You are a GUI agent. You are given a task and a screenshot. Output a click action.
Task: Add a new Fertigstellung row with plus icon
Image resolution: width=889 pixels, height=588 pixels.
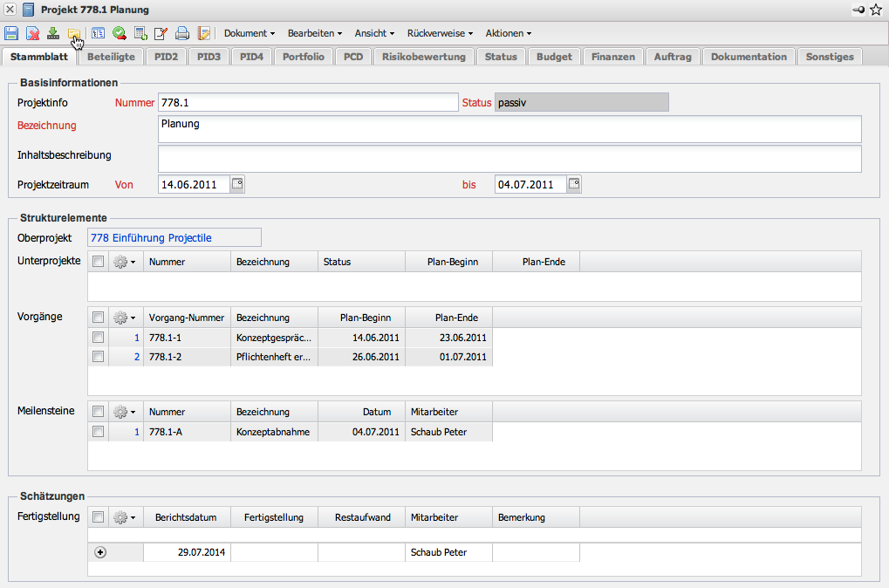[x=100, y=552]
